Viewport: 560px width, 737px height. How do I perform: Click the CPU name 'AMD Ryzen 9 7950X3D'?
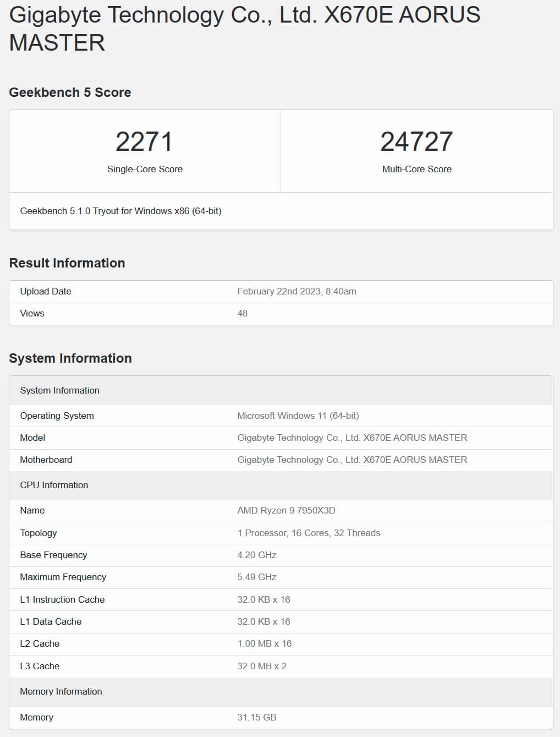[x=286, y=510]
